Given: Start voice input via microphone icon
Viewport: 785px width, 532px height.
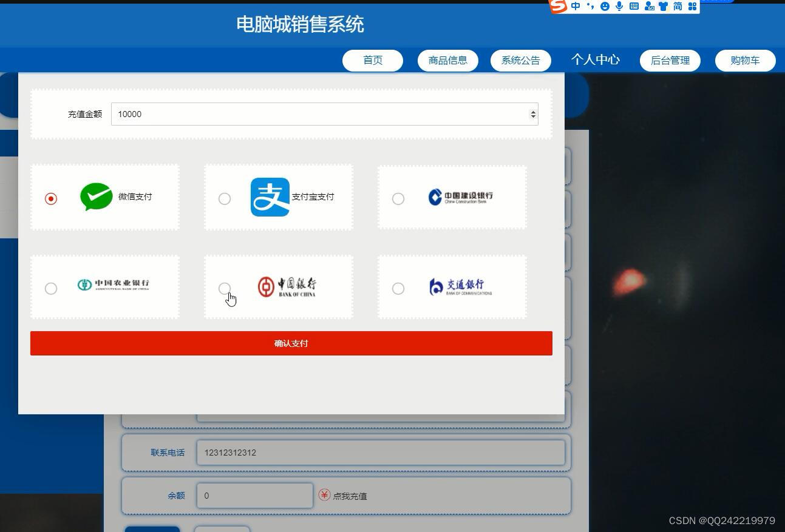Looking at the screenshot, I should point(619,6).
